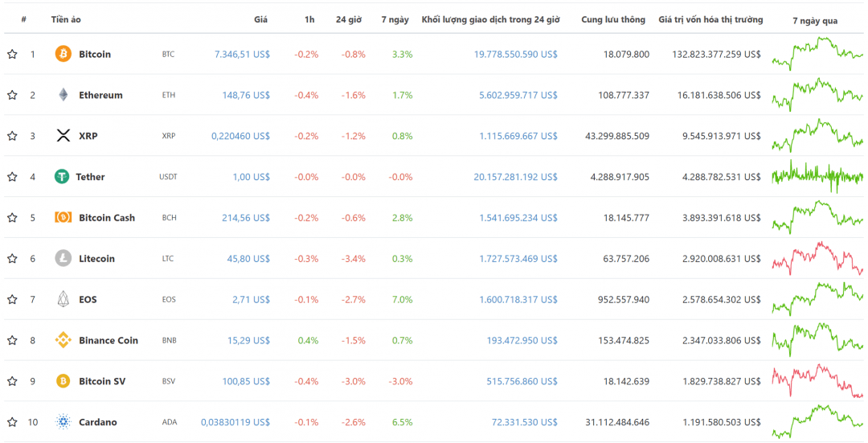Select XRP supply 43.299.885.509

coord(617,136)
